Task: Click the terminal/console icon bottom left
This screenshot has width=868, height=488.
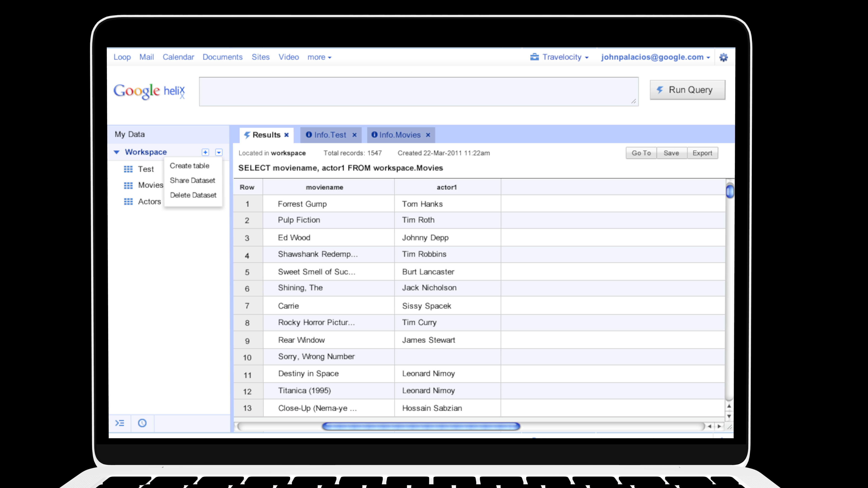Action: 120,423
